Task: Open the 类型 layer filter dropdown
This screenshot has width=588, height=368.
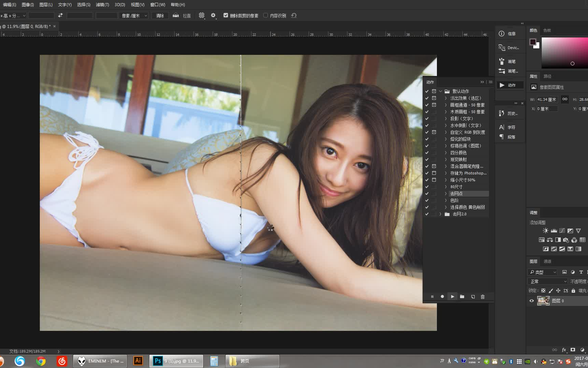Action: (542, 272)
